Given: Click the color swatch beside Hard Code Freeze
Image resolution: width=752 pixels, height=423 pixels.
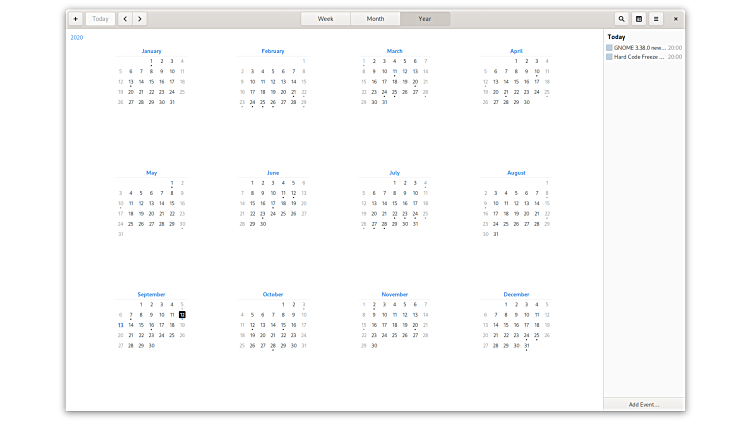Looking at the screenshot, I should (610, 57).
